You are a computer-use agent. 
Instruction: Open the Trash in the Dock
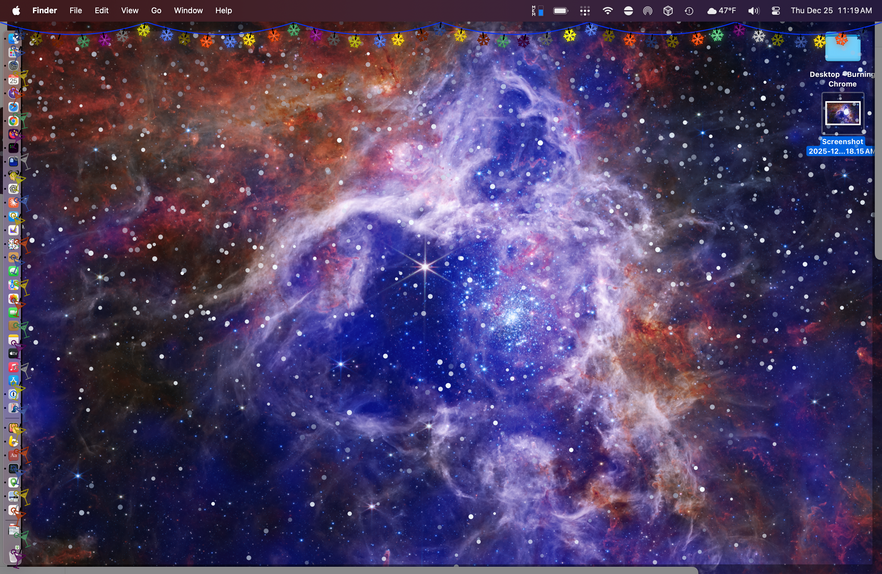[x=14, y=556]
